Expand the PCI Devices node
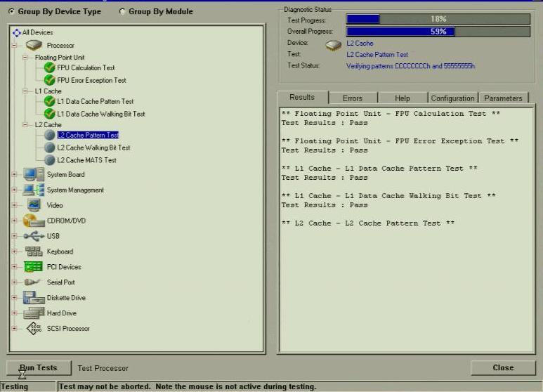 [x=15, y=267]
